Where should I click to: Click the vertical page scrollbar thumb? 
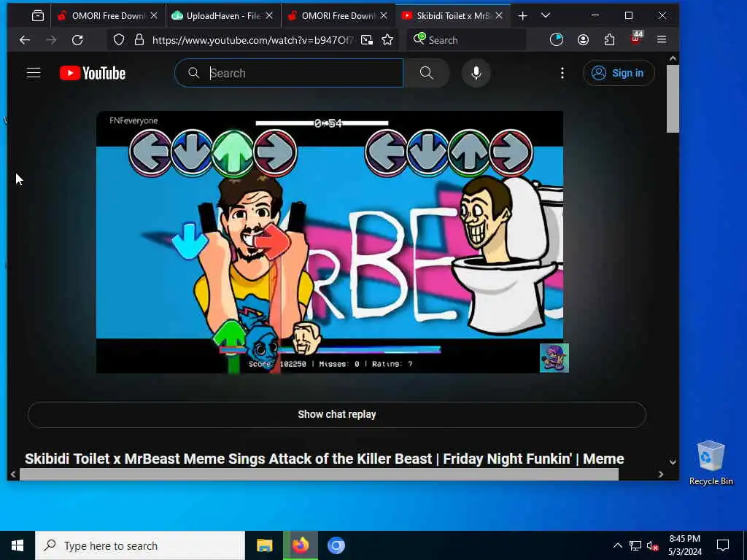[x=673, y=98]
